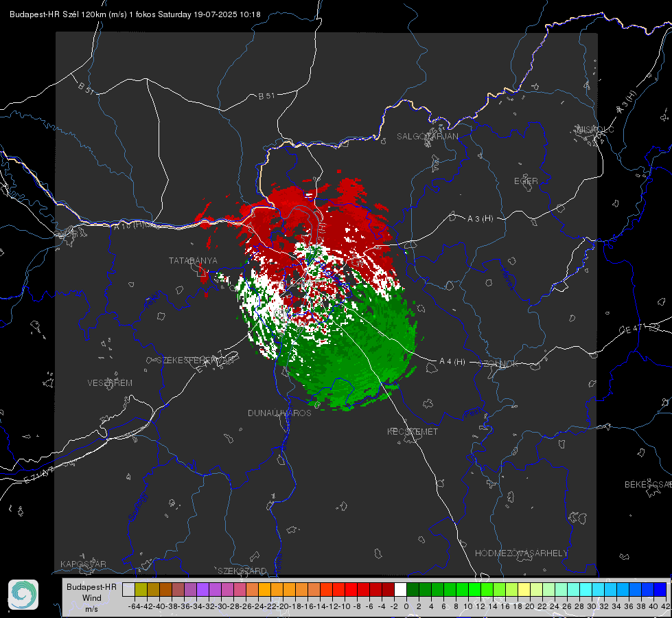This screenshot has width=672, height=618.
Task: Pick the yellow swatch at 18 m/s
Action: pyautogui.click(x=524, y=589)
